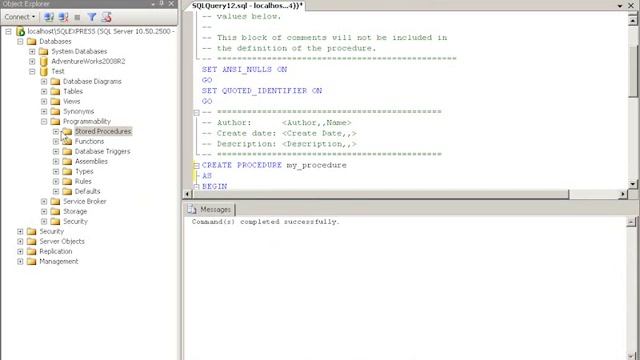Collapse the Programmability node
The height and width of the screenshot is (360, 640).
click(44, 121)
